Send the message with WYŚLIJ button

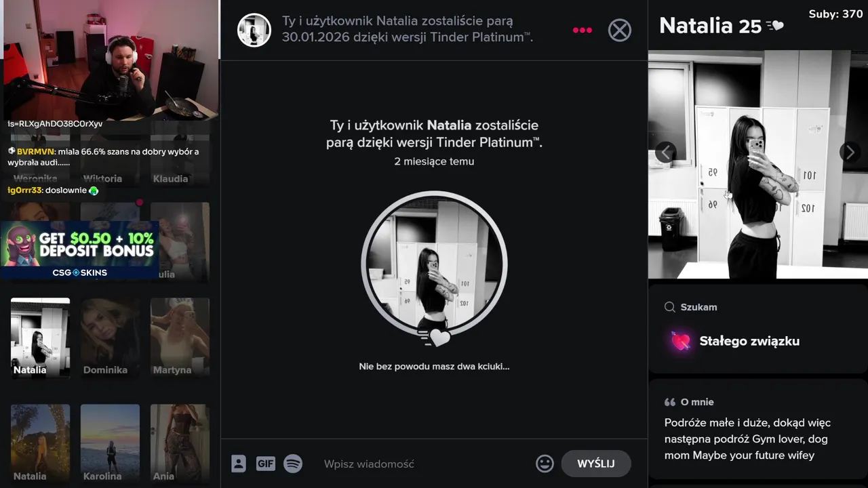click(x=596, y=464)
